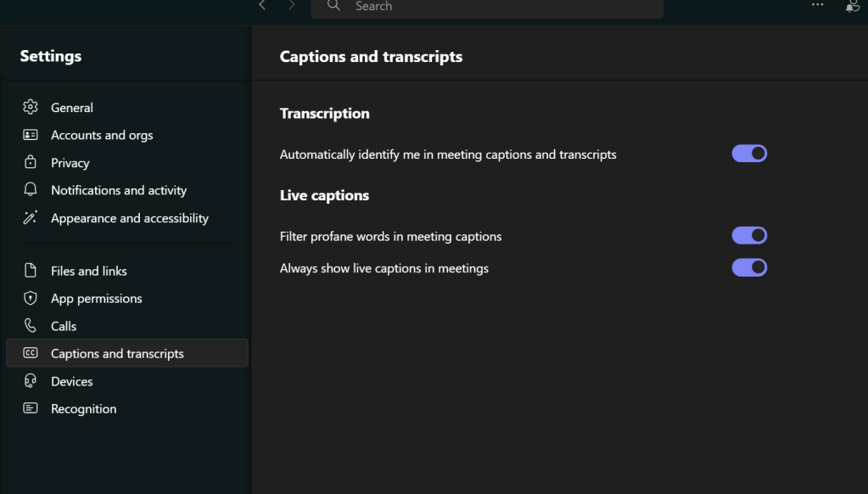Select the Recognition settings entry

[x=82, y=408]
